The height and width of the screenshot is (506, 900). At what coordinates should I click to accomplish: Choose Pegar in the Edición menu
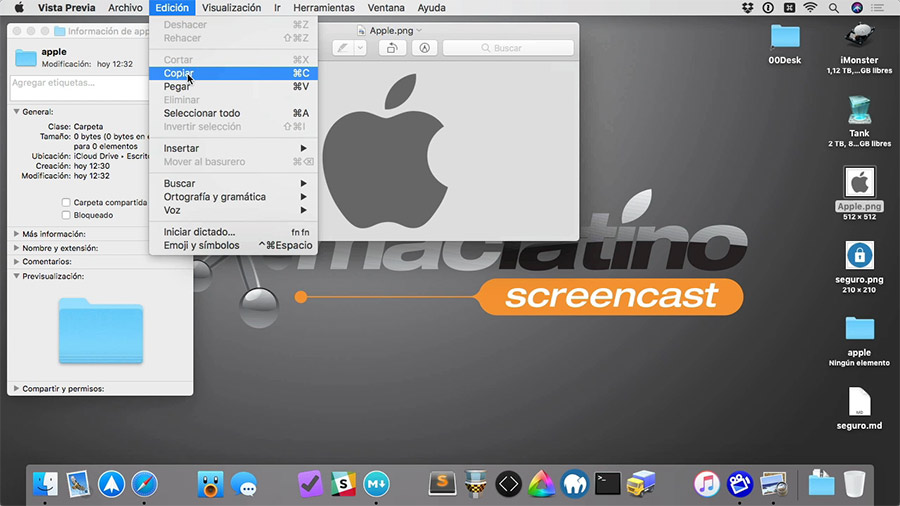[x=233, y=86]
